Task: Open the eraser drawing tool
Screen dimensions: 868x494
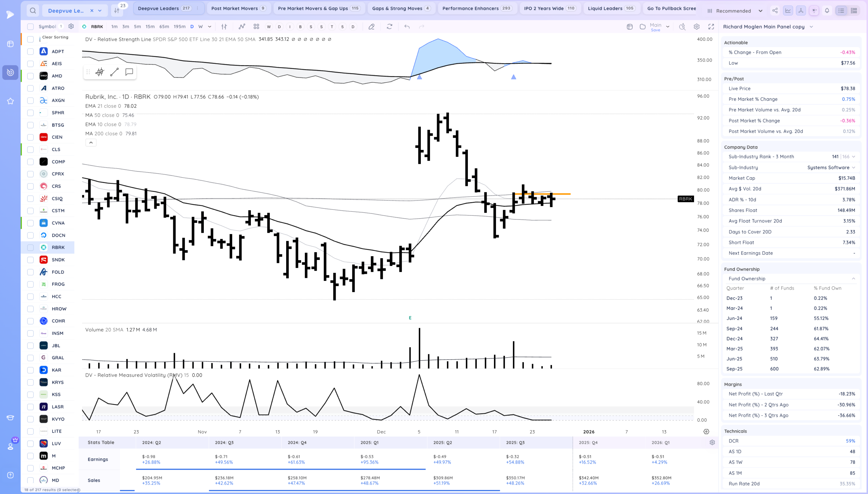Action: (372, 26)
